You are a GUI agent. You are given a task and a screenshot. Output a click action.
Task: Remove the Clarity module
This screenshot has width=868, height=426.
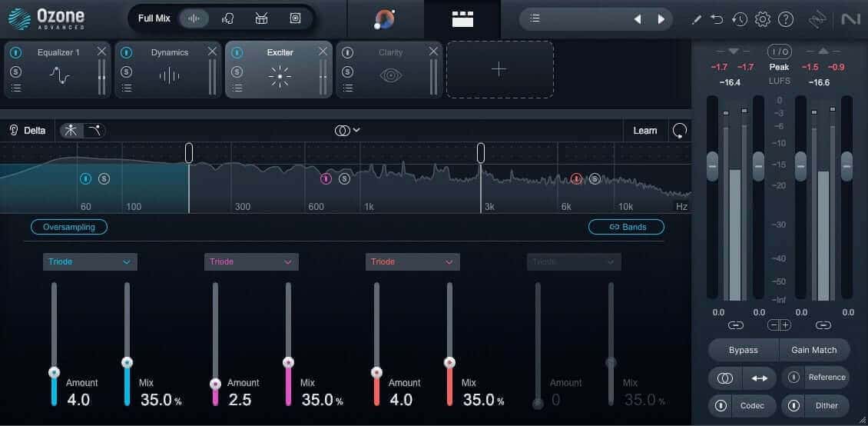click(433, 51)
